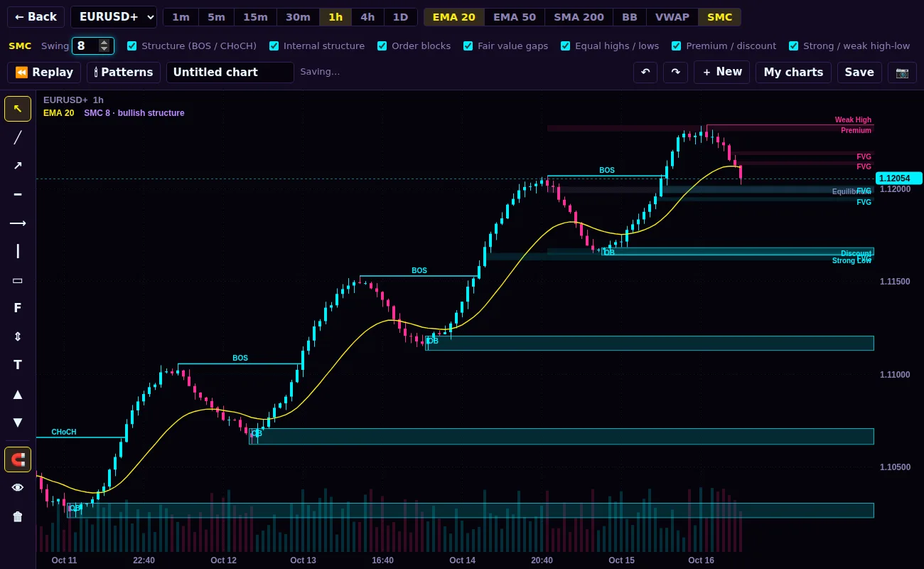Open the Patterns panel
924x569 pixels.
point(124,73)
